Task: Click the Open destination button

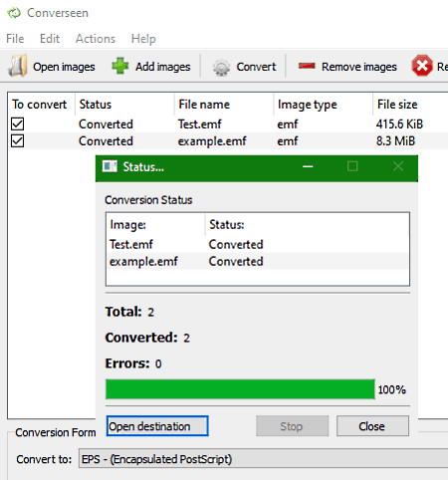Action: pyautogui.click(x=157, y=426)
